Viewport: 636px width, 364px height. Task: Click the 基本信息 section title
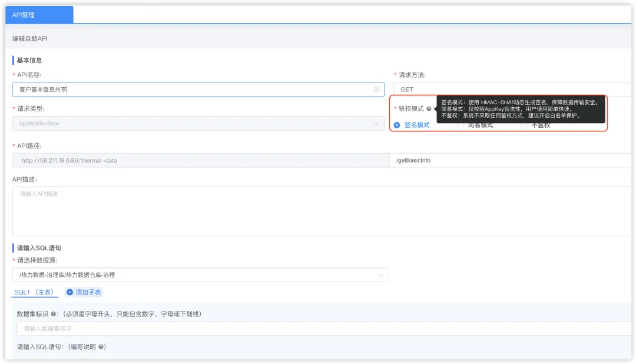[x=29, y=61]
